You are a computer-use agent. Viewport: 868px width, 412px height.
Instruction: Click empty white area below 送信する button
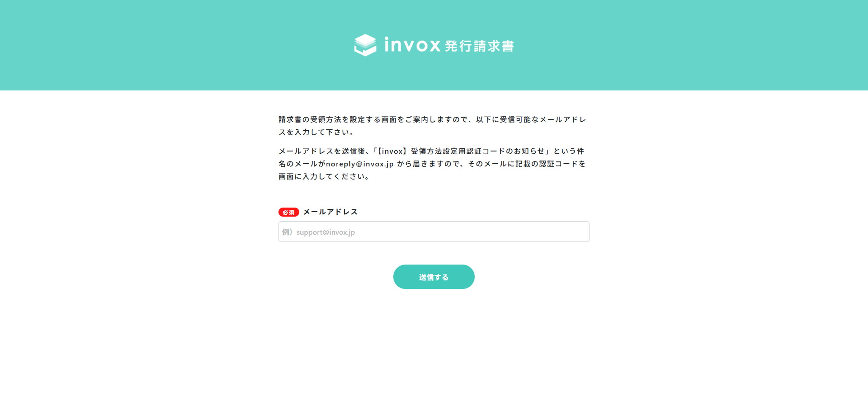pyautogui.click(x=434, y=353)
